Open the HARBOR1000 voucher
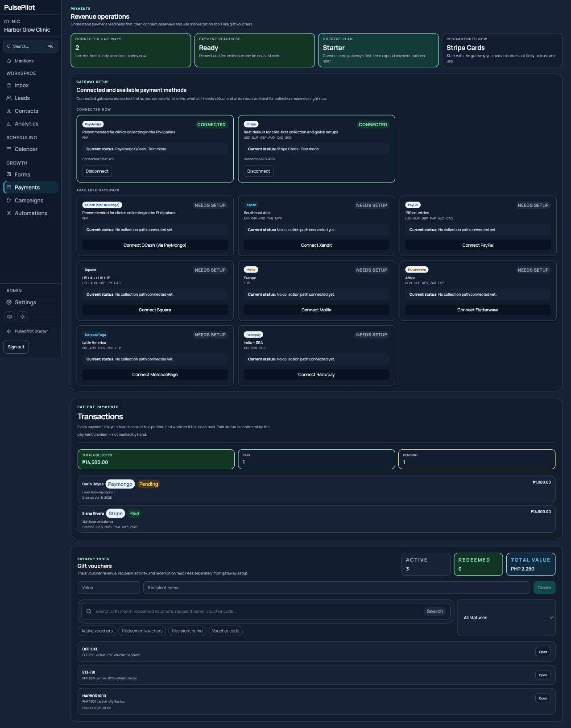The height and width of the screenshot is (728, 571). point(543,699)
